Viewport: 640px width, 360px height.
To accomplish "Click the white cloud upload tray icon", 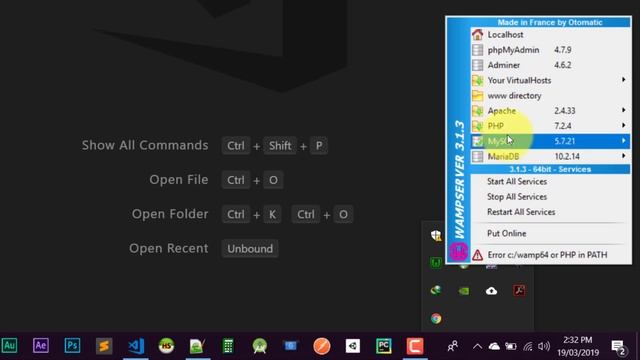I will click(x=491, y=291).
